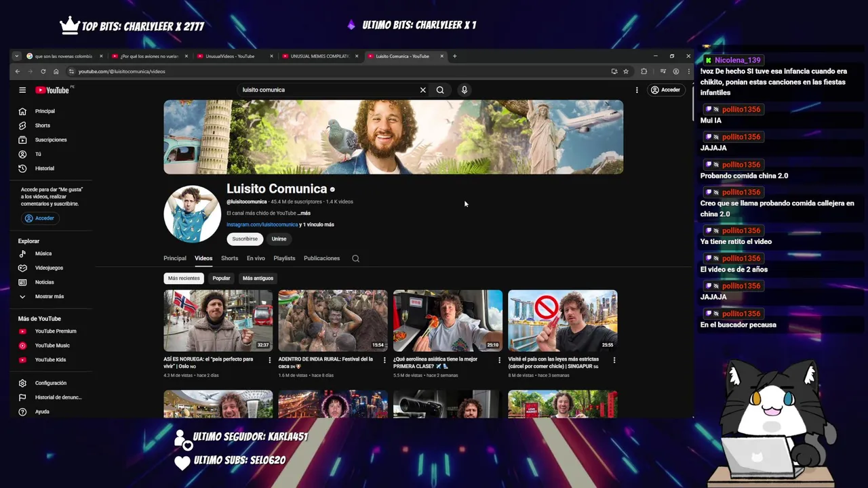Click the Unirse button
This screenshot has height=488, width=868.
coord(279,239)
